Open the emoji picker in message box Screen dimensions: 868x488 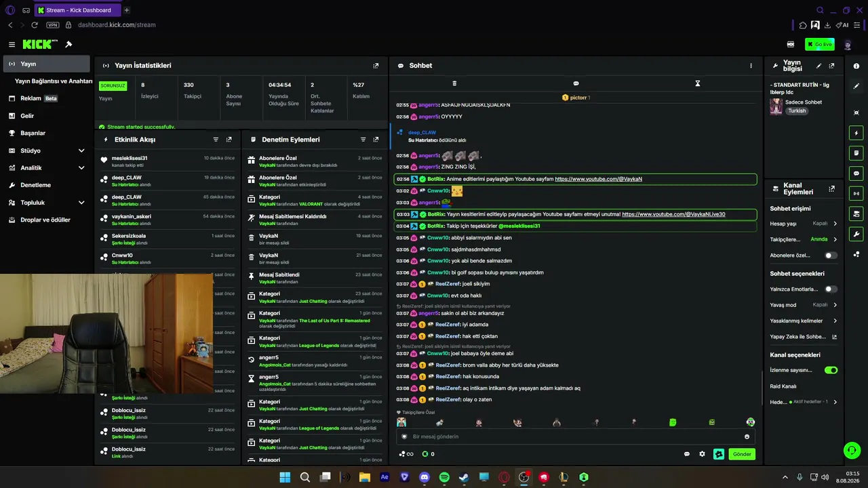(x=747, y=436)
